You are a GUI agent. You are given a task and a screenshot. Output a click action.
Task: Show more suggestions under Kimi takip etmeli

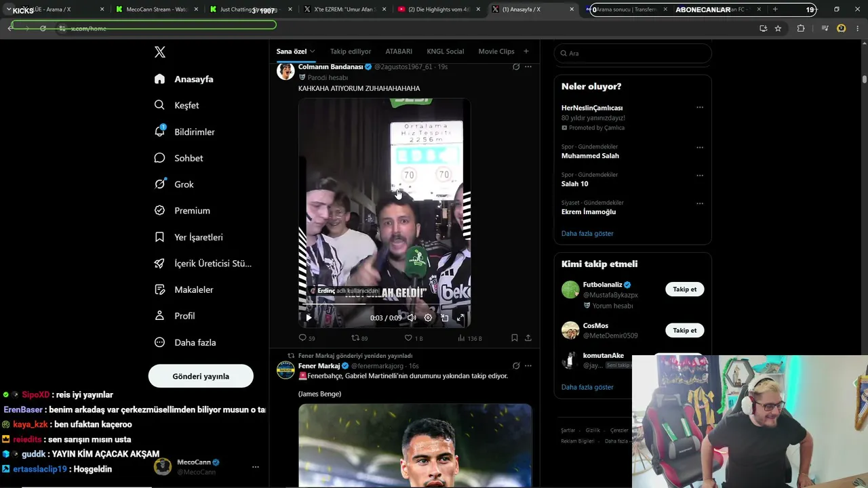click(x=587, y=387)
